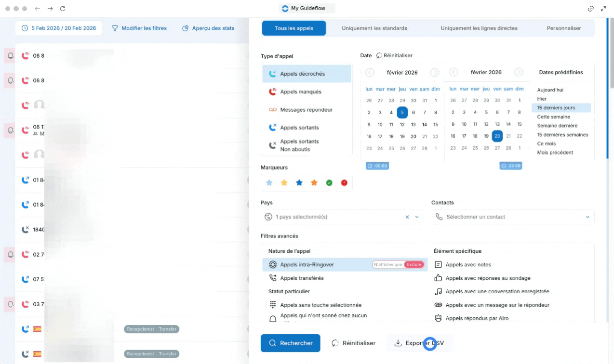Select the red exclamation marker
This screenshot has width=614, height=364.
[x=344, y=183]
